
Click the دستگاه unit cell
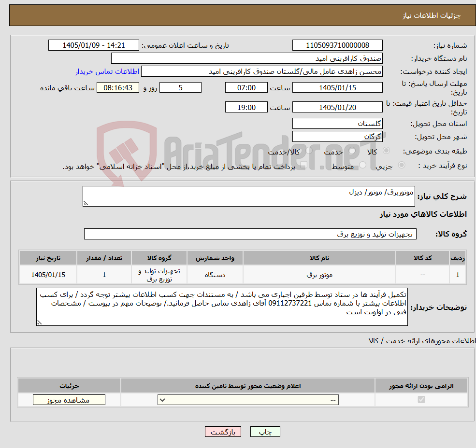(215, 275)
